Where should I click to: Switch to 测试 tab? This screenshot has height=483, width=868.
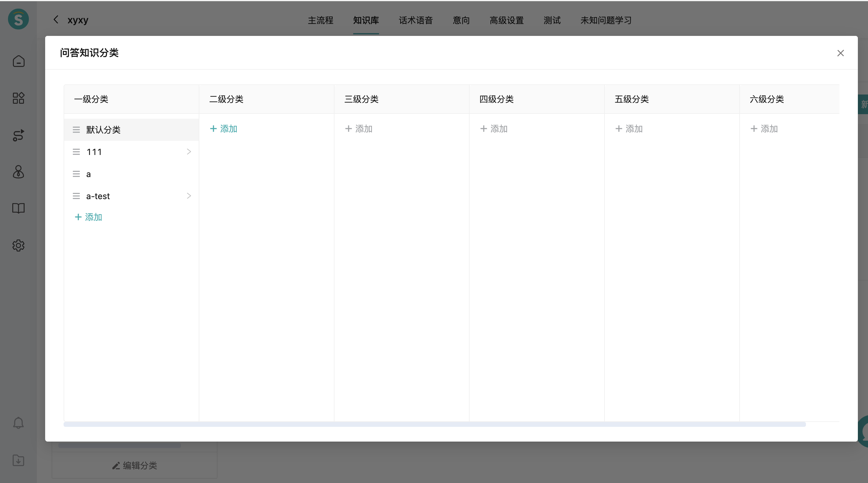(552, 20)
